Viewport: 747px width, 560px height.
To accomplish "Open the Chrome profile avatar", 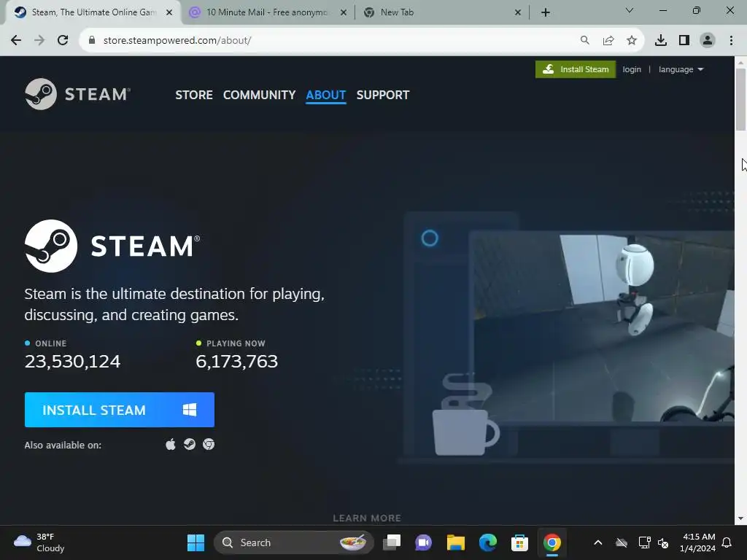I will point(708,41).
